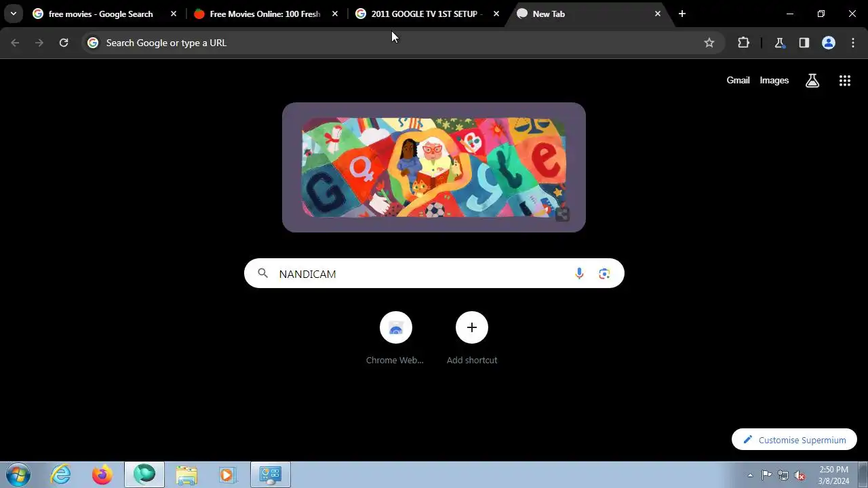The width and height of the screenshot is (868, 488).
Task: Click the muted volume tray icon
Action: 800,475
